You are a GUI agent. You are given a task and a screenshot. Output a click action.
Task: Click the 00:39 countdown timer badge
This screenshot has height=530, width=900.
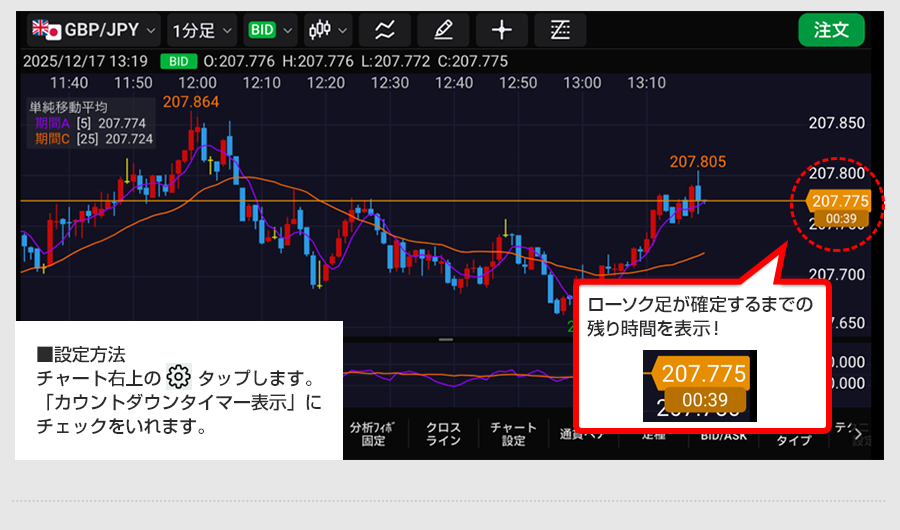coord(835,219)
